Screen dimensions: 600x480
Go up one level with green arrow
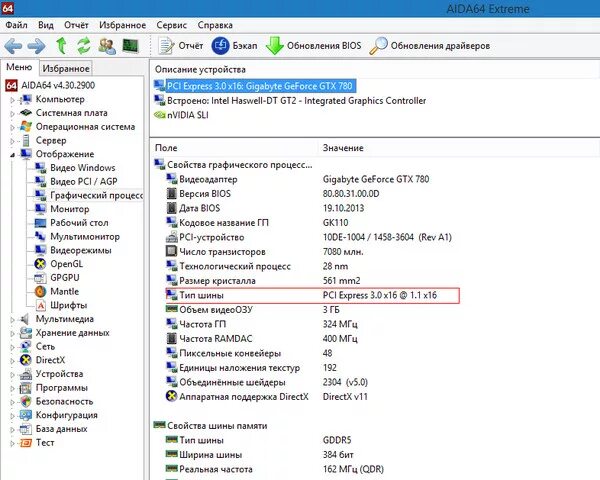(61, 46)
